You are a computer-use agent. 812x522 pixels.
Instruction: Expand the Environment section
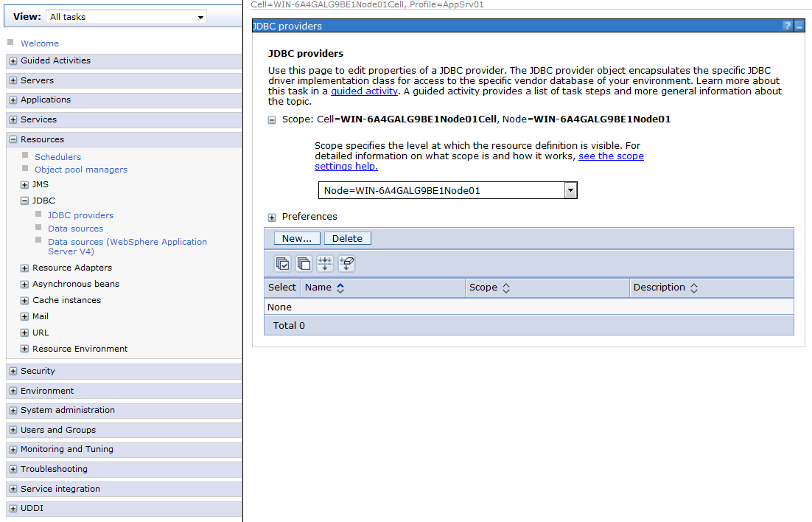tap(13, 391)
